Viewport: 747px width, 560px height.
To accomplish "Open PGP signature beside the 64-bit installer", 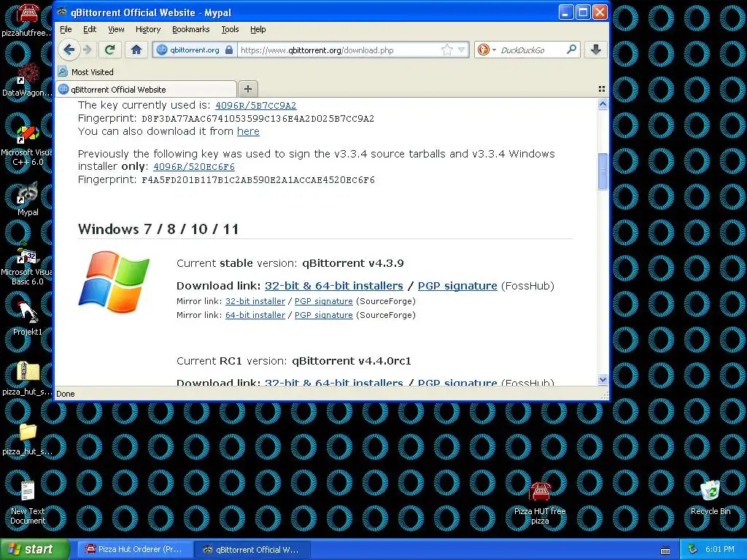I will (323, 315).
